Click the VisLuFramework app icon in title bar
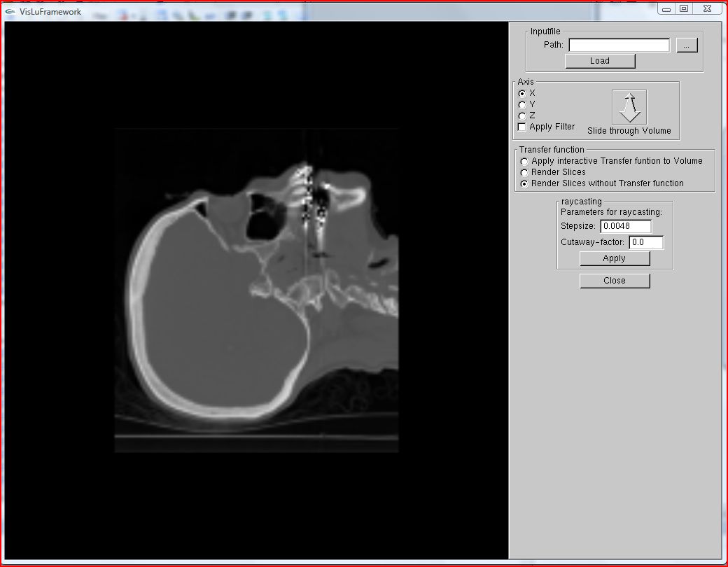The height and width of the screenshot is (567, 728). (x=10, y=11)
